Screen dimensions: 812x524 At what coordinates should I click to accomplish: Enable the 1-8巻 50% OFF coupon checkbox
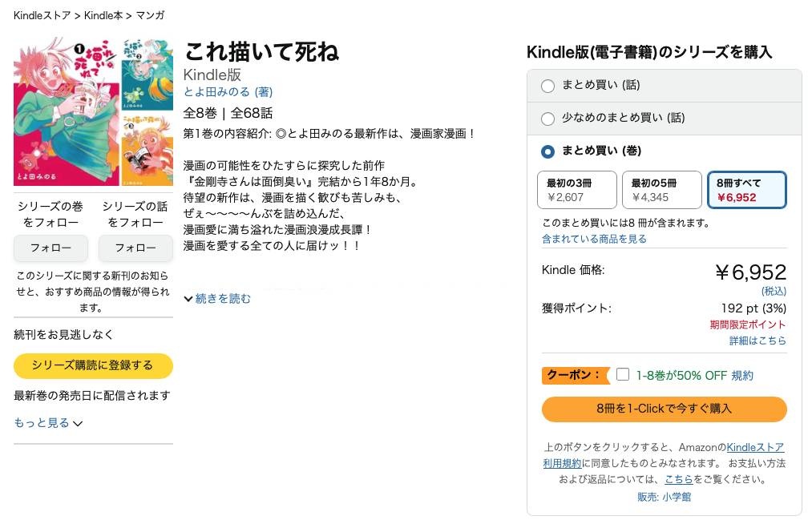pos(623,375)
